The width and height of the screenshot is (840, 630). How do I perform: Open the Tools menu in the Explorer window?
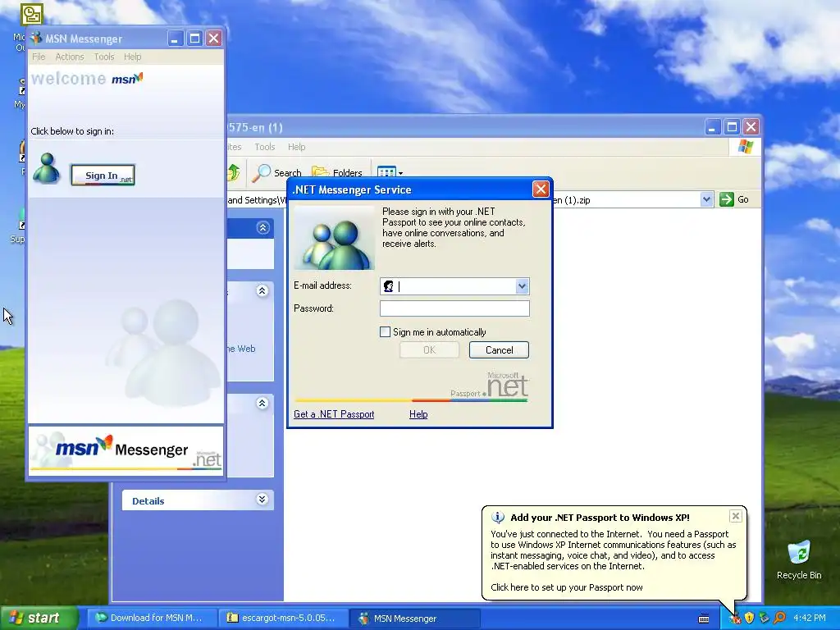pyautogui.click(x=265, y=147)
